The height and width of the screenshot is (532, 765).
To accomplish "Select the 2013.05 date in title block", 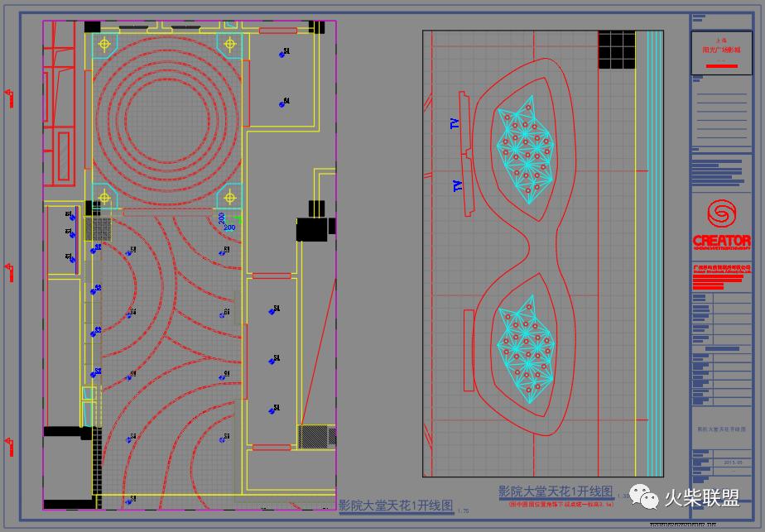I will 733,462.
